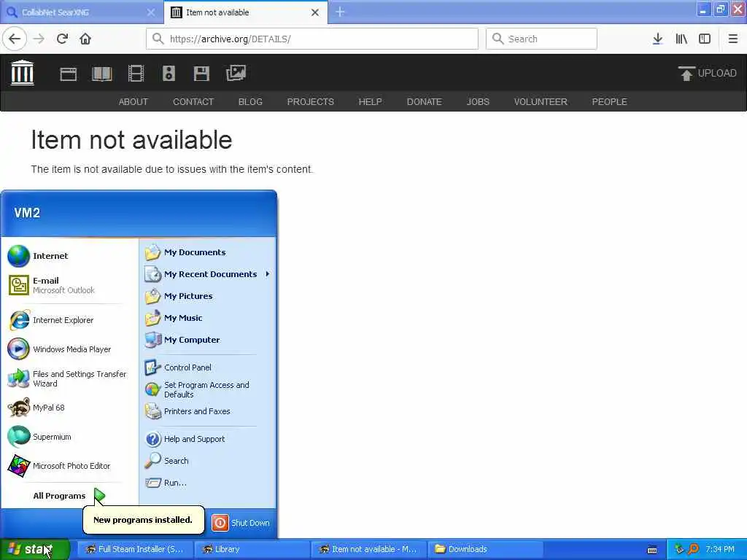The height and width of the screenshot is (560, 747).
Task: Open the Video film strip icon
Action: pyautogui.click(x=136, y=74)
